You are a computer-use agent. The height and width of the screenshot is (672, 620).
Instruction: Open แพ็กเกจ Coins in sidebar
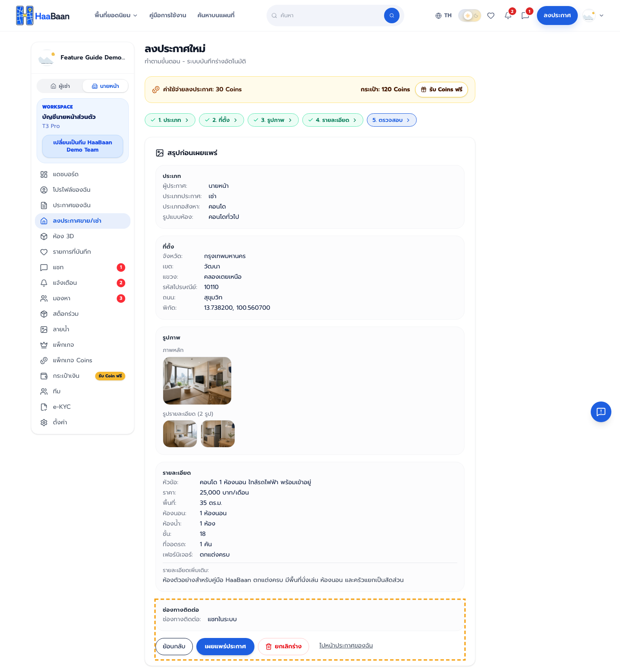click(x=83, y=361)
